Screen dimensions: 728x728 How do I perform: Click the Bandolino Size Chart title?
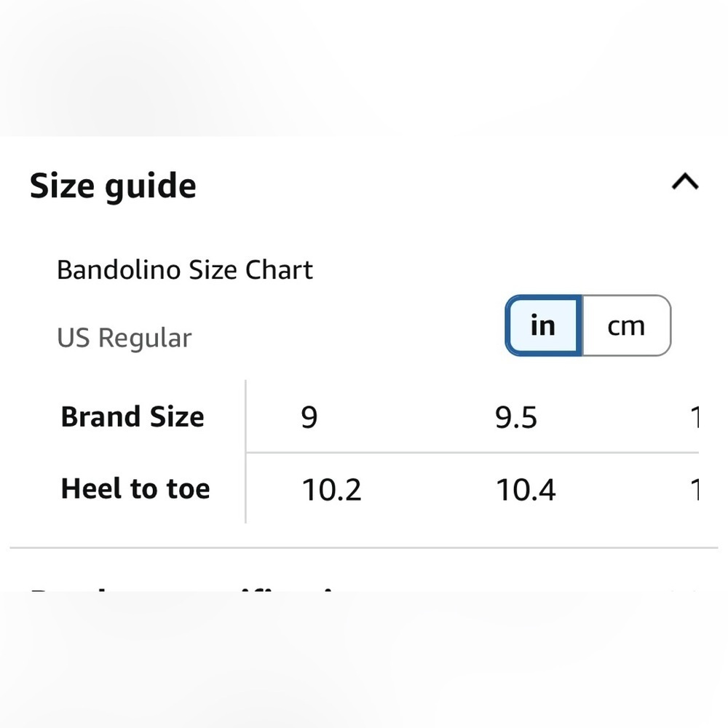pyautogui.click(x=185, y=270)
